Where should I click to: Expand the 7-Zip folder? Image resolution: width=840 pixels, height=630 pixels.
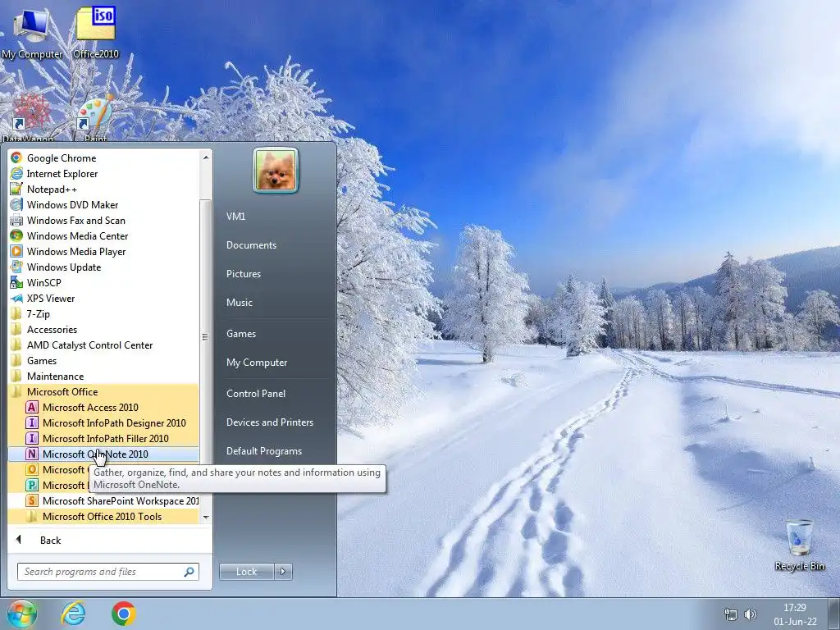pyautogui.click(x=103, y=314)
